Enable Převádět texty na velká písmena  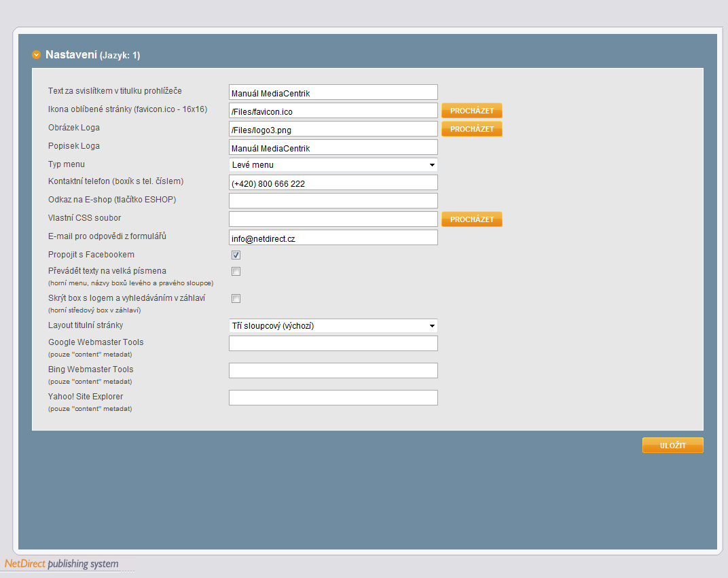(236, 271)
